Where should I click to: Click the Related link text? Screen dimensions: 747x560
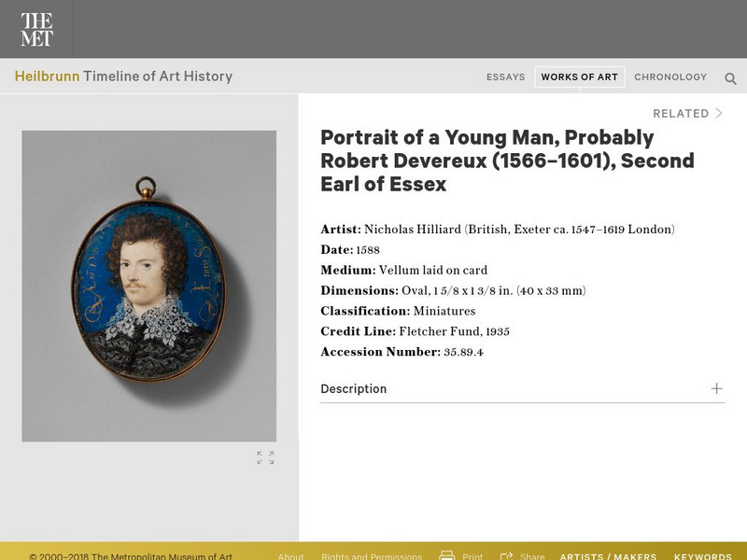click(x=681, y=114)
